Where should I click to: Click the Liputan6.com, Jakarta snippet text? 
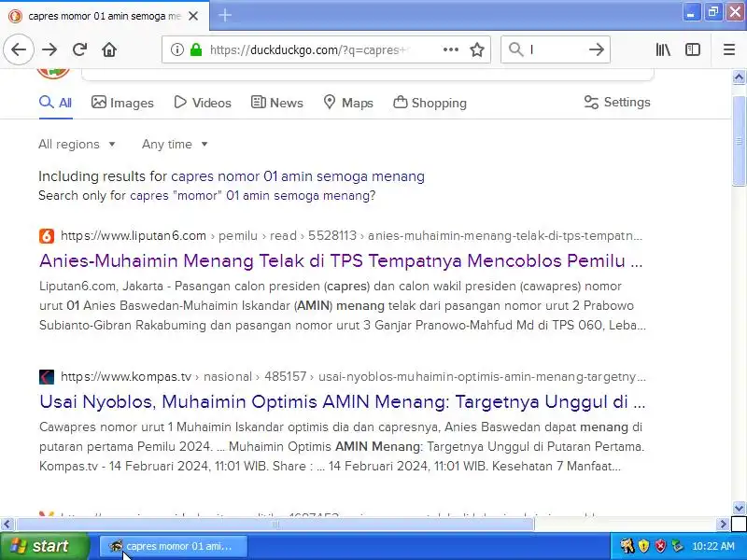[x=343, y=306]
